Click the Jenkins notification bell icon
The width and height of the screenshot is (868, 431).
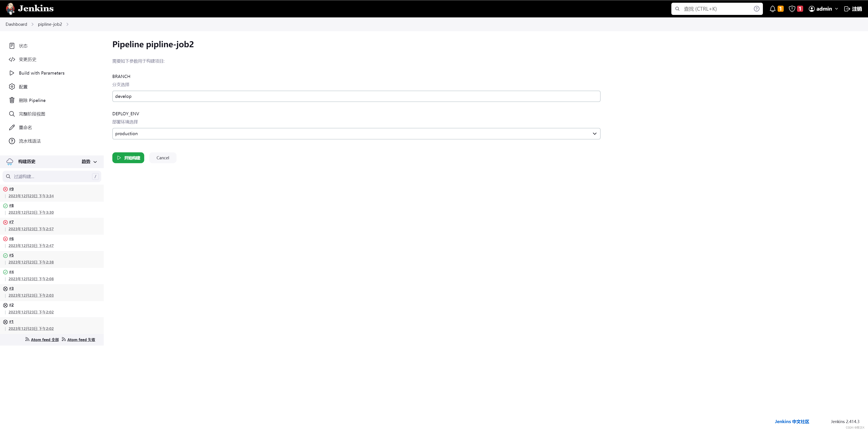pos(772,8)
